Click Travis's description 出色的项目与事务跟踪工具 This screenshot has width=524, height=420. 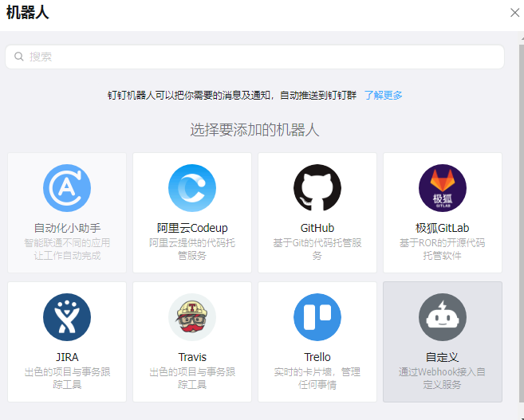(192, 379)
